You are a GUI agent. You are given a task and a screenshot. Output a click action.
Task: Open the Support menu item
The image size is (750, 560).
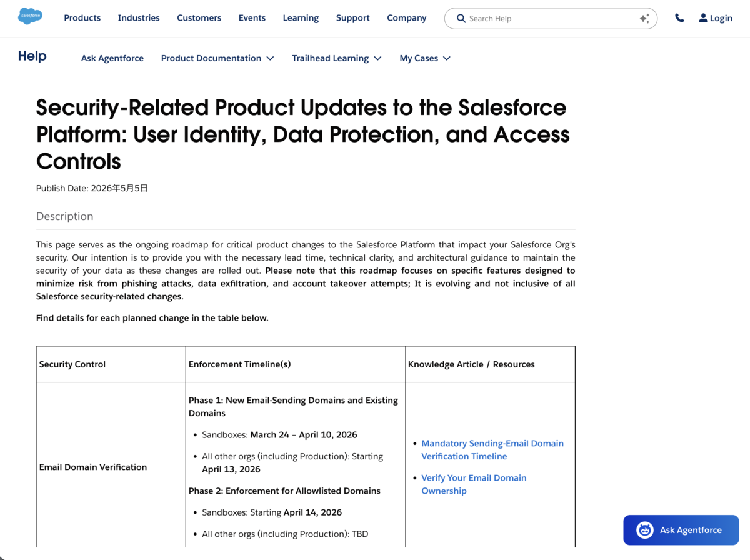point(352,18)
